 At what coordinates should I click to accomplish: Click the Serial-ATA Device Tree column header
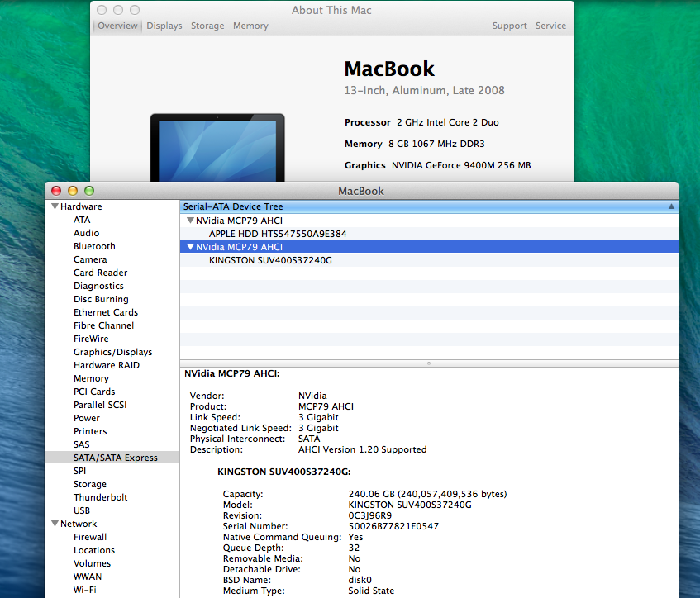429,206
